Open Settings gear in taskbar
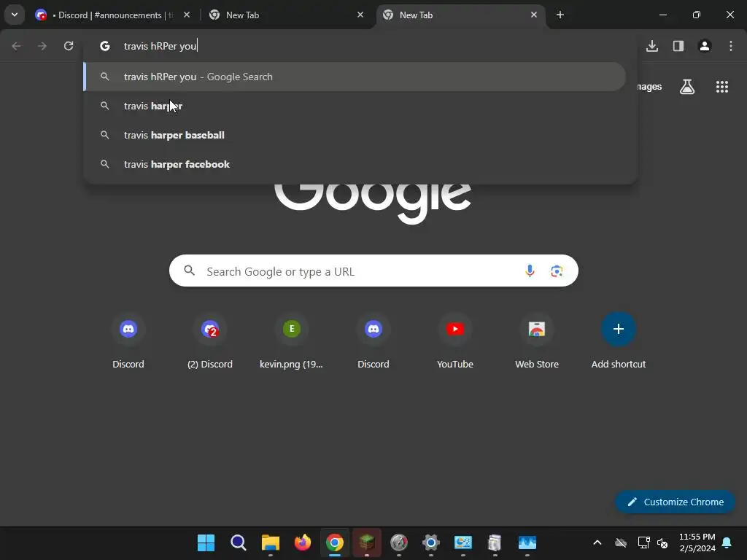The height and width of the screenshot is (560, 747). coord(430,542)
